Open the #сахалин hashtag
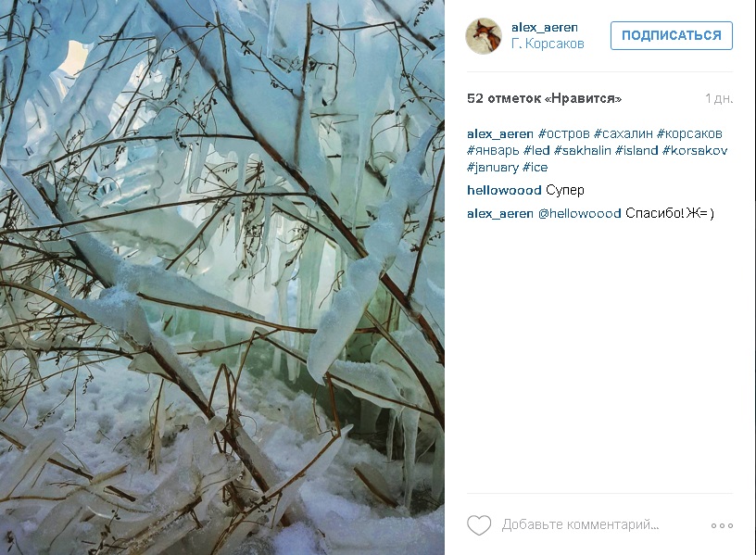756x555 pixels. (x=623, y=133)
